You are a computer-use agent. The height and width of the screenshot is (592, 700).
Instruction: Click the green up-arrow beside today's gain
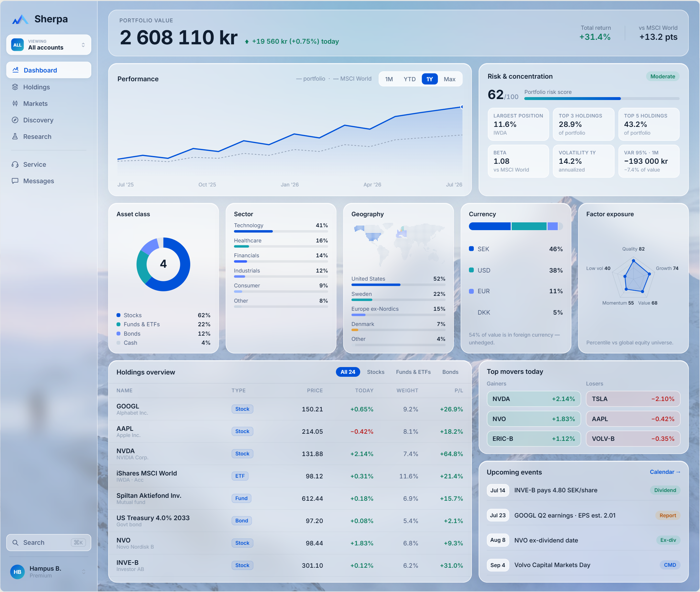pyautogui.click(x=247, y=42)
